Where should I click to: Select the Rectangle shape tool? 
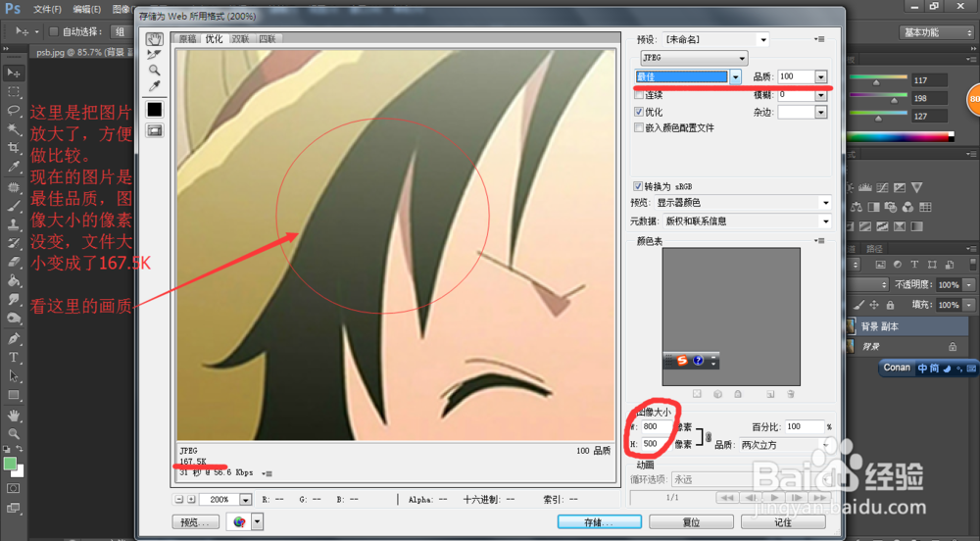pyautogui.click(x=13, y=395)
